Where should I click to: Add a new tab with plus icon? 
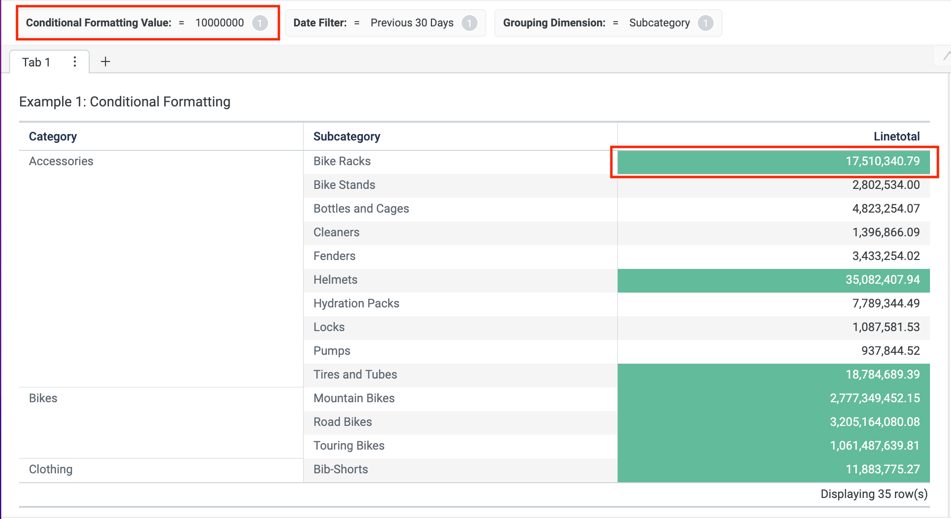click(x=105, y=62)
